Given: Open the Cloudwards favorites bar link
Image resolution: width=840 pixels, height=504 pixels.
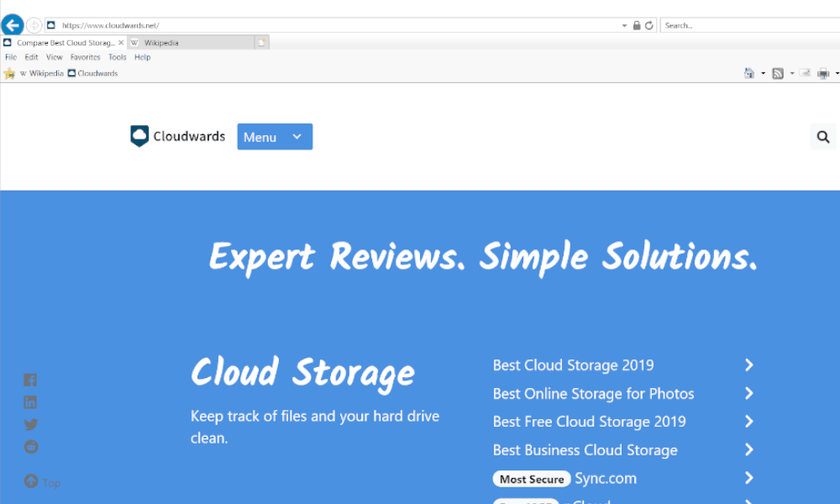Looking at the screenshot, I should (92, 73).
